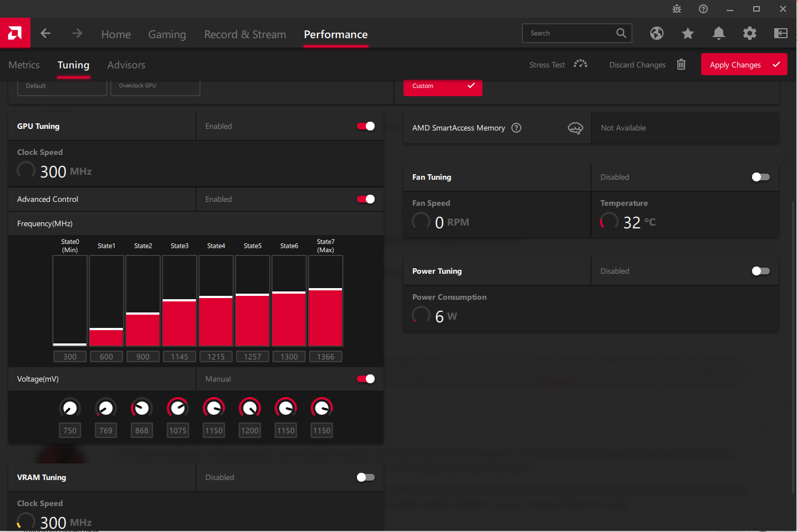Click the Stress Test gauge icon

click(x=581, y=64)
